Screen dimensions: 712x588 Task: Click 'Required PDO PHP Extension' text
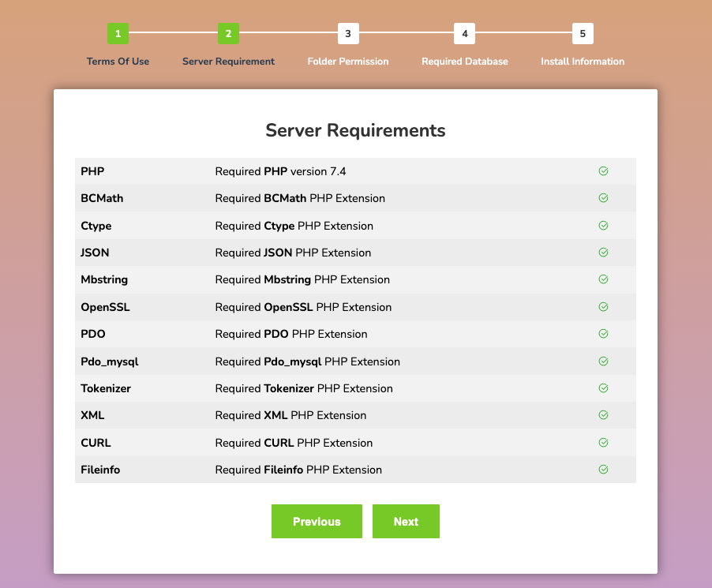(291, 334)
